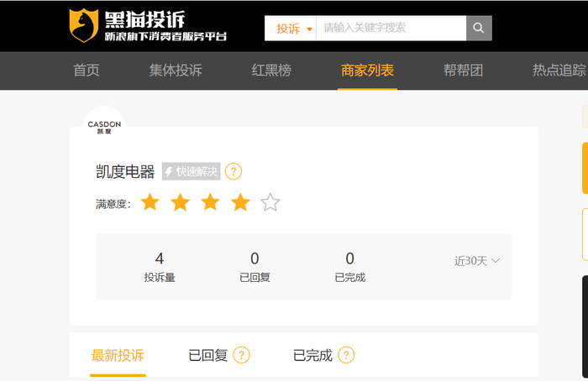Open the 投诉 search type dropdown

pyautogui.click(x=291, y=28)
